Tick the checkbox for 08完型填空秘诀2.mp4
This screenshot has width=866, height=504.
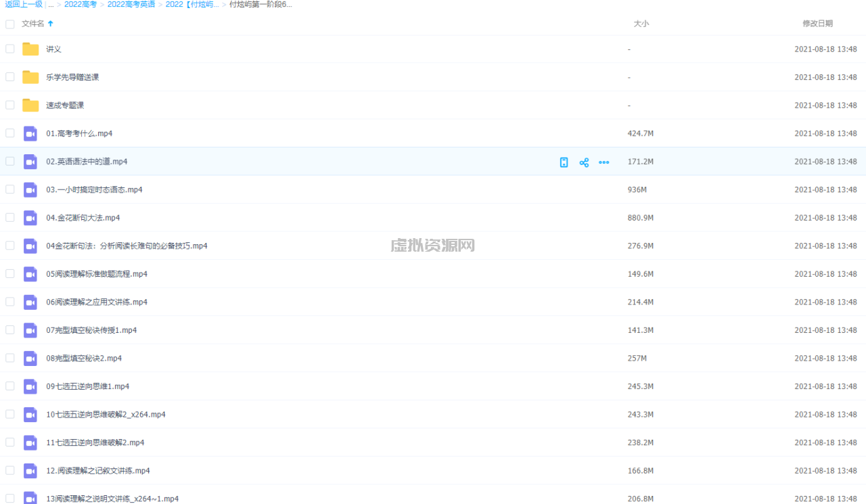click(9, 358)
